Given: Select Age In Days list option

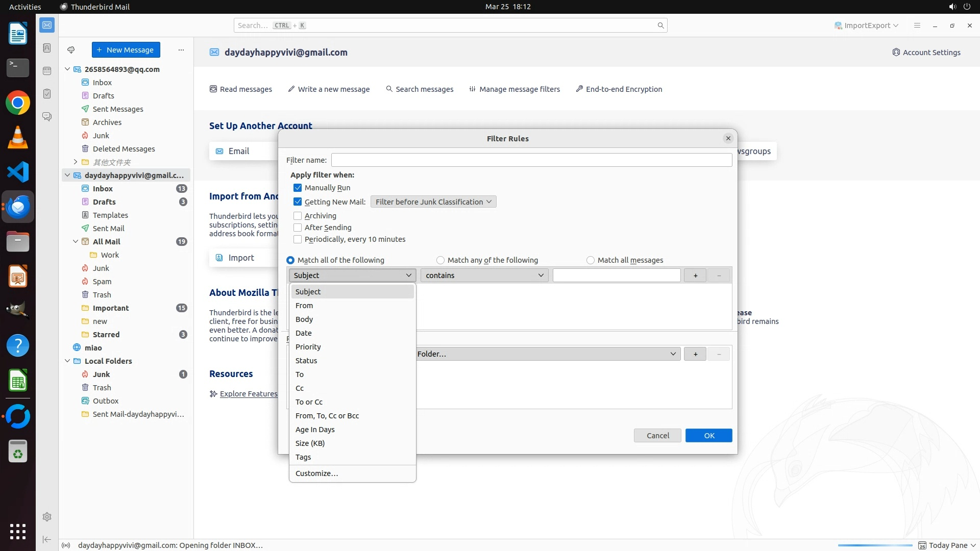Looking at the screenshot, I should point(315,430).
